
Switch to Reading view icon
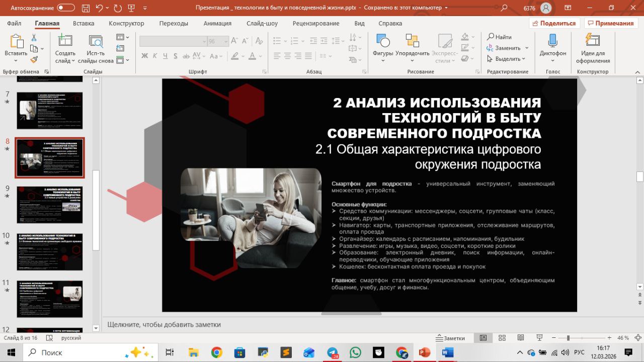(520, 338)
